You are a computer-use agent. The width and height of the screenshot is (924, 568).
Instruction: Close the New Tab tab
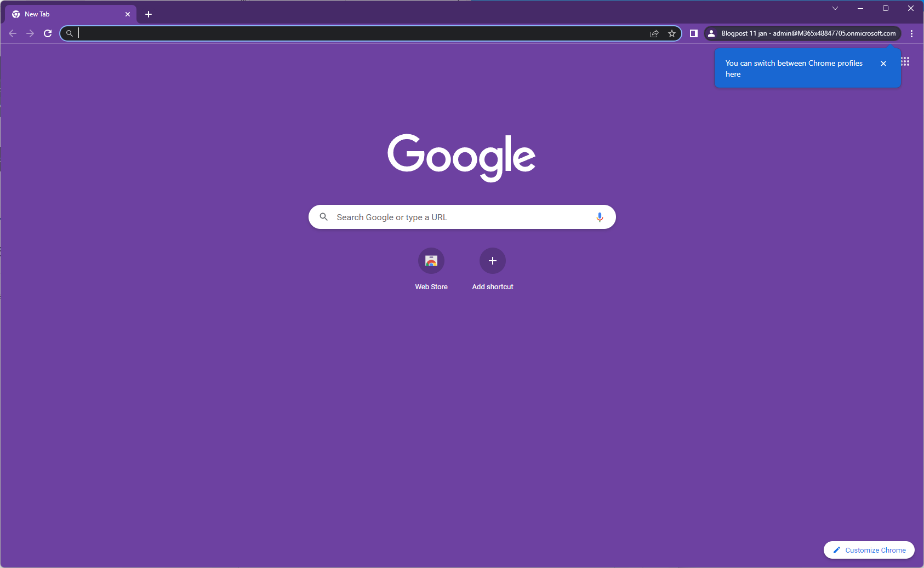pyautogui.click(x=128, y=14)
